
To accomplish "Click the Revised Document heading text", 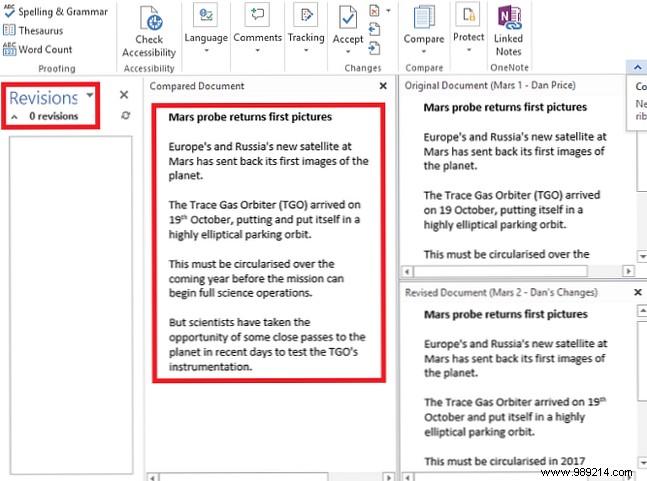I will (x=501, y=292).
